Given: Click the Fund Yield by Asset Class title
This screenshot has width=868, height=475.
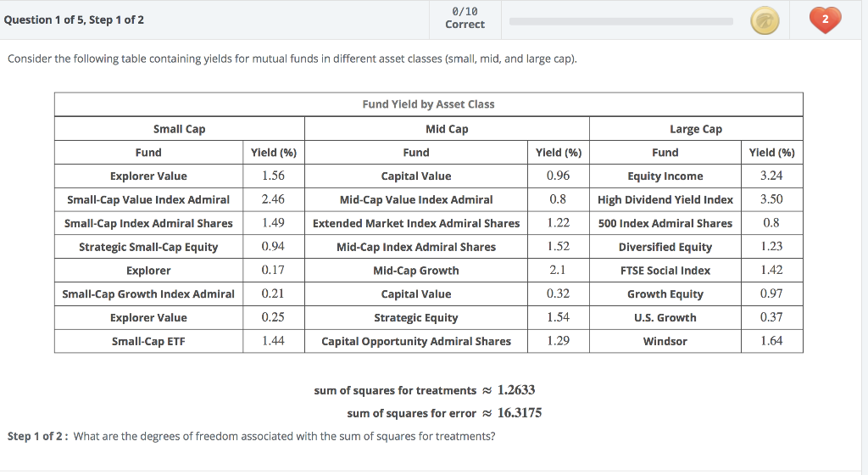Looking at the screenshot, I should (428, 104).
